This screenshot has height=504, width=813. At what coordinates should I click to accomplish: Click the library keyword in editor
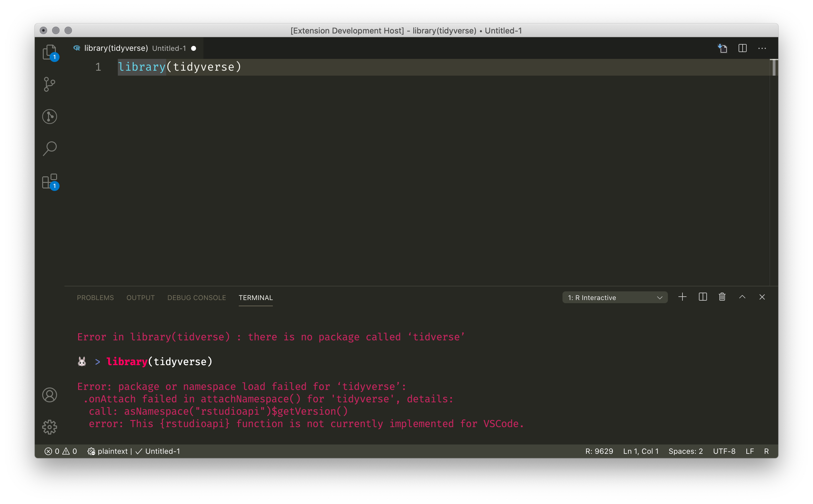[x=142, y=67]
